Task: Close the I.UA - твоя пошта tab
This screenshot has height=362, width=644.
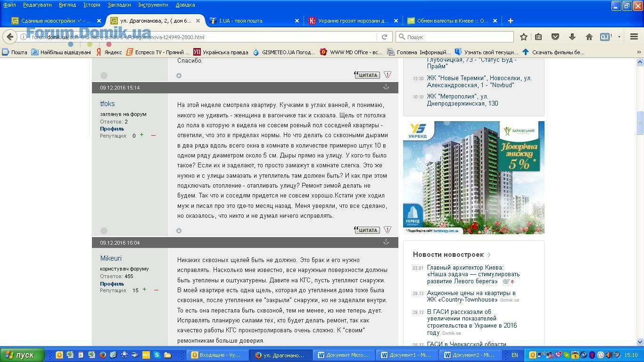Action: tap(297, 21)
